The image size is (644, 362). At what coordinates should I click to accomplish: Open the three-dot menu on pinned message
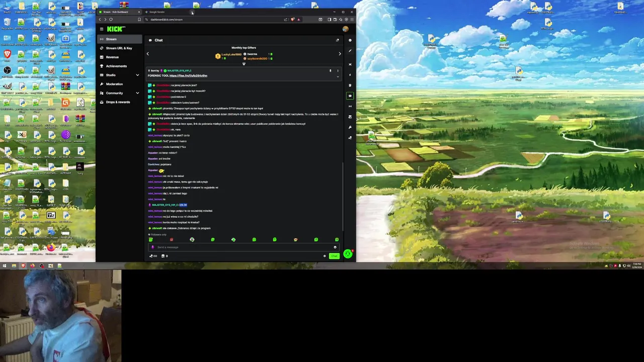click(338, 71)
